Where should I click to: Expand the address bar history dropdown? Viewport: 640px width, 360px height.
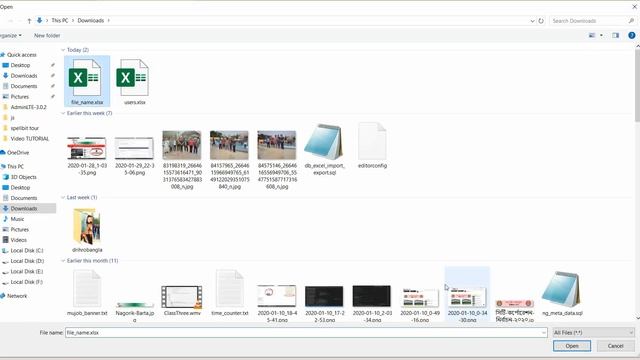(x=532, y=21)
